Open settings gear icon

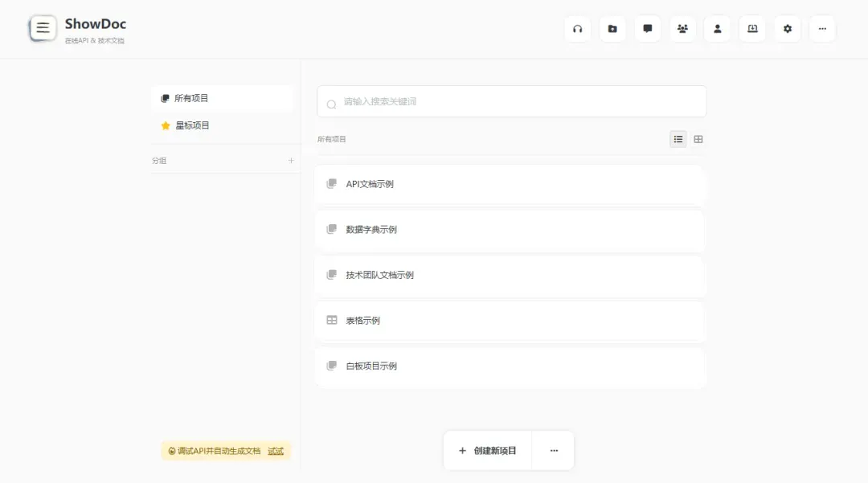[x=787, y=29]
